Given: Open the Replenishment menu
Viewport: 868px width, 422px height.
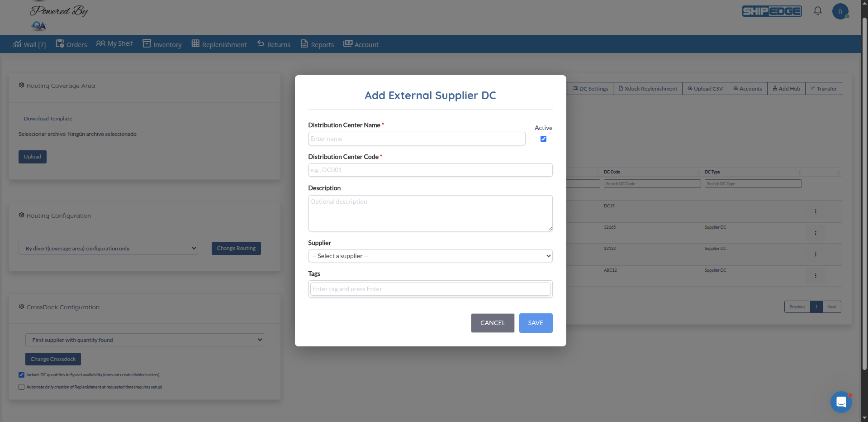Looking at the screenshot, I should pyautogui.click(x=219, y=44).
